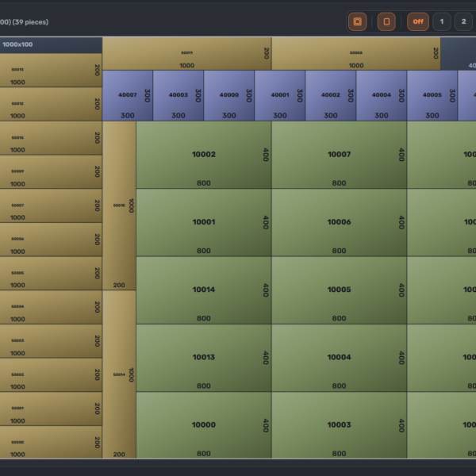The width and height of the screenshot is (476, 476).
Task: Select tall tan piece 50014
Action: tap(119, 374)
